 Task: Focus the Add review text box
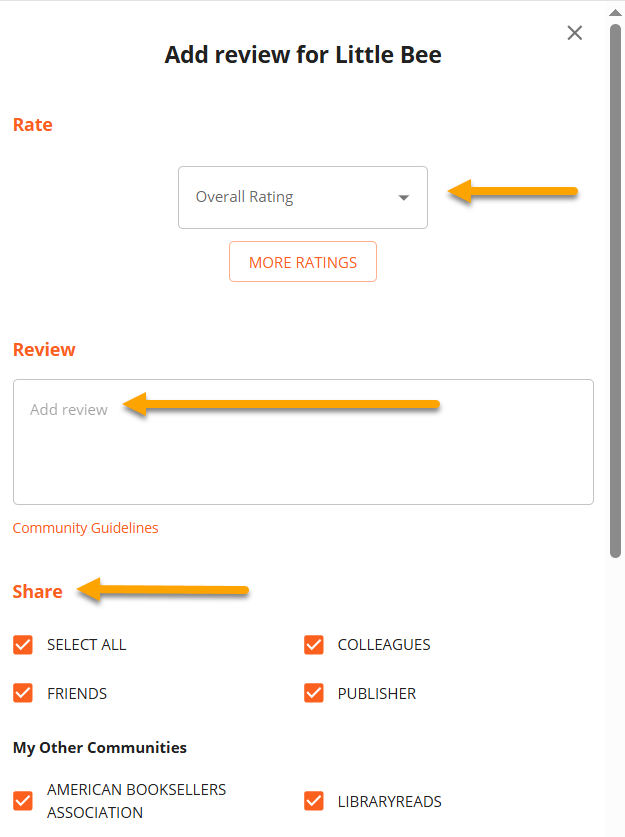tap(303, 441)
